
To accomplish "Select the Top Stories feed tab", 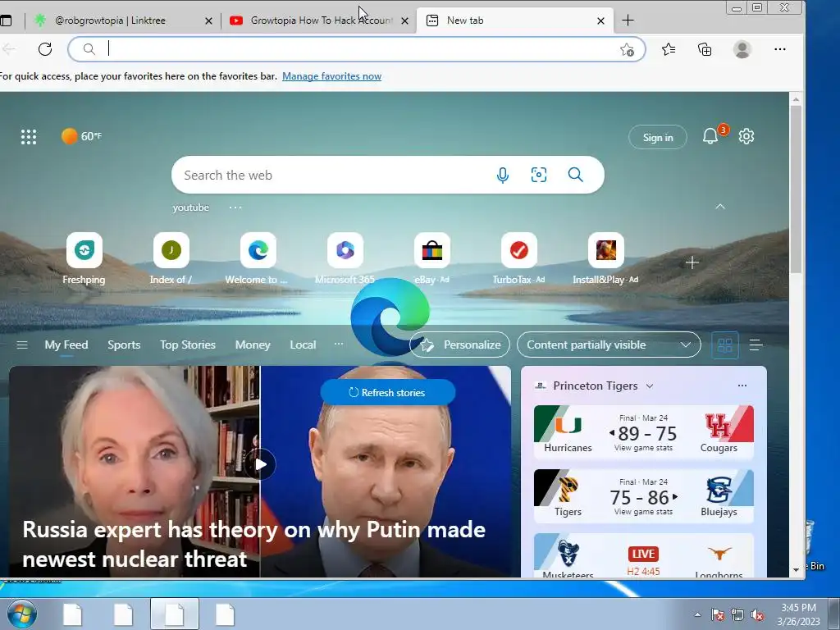I will pos(188,345).
